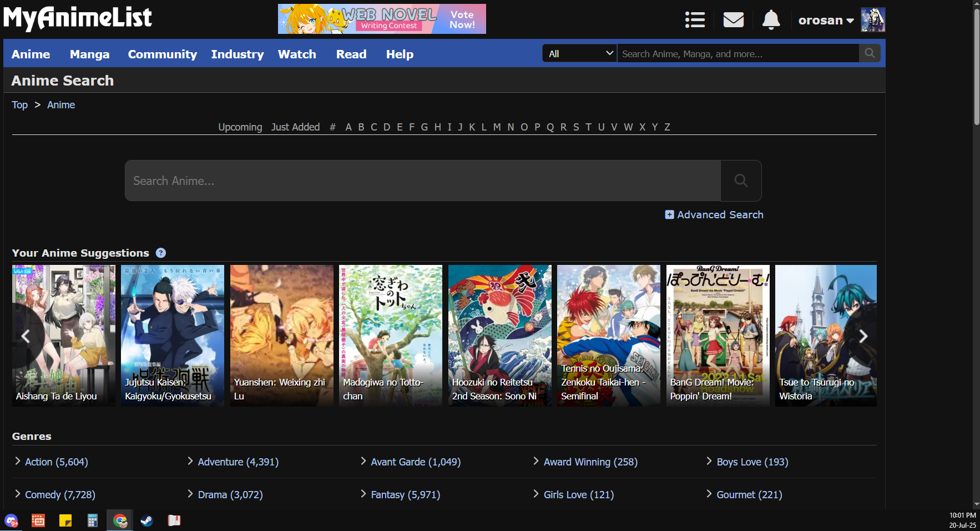Open Jujutsu Kaisen Kaigyoku/Gyokusetsu thumbnail
This screenshot has height=531, width=980.
click(x=173, y=335)
